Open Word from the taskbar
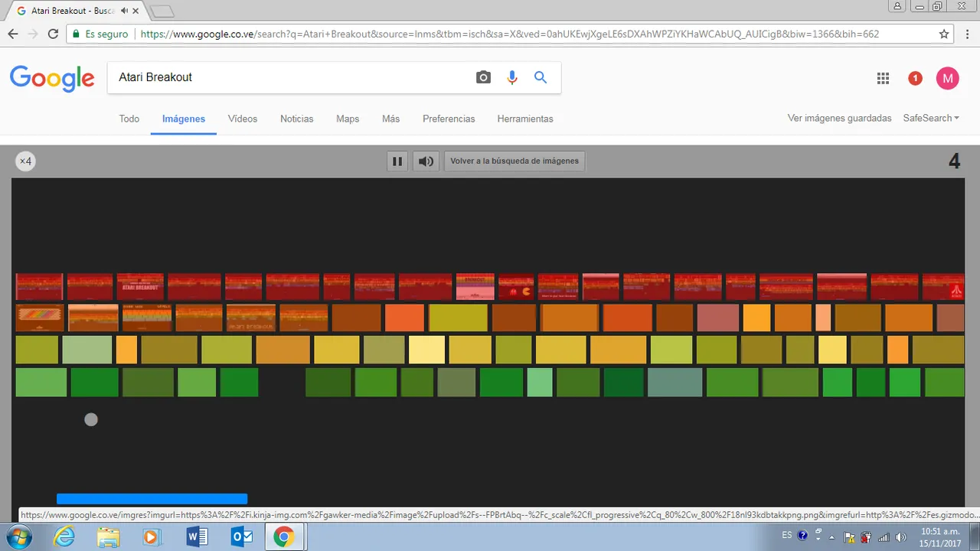Viewport: 980px width, 551px height. [197, 537]
